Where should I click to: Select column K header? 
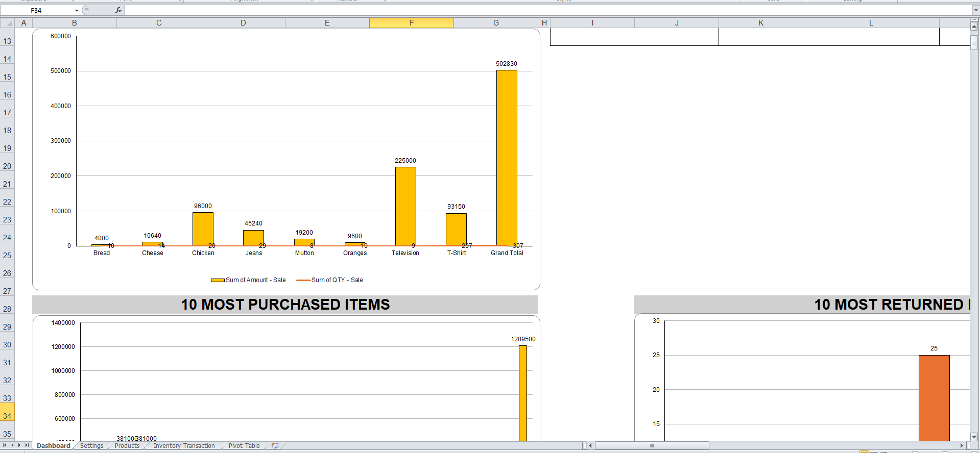pyautogui.click(x=761, y=23)
